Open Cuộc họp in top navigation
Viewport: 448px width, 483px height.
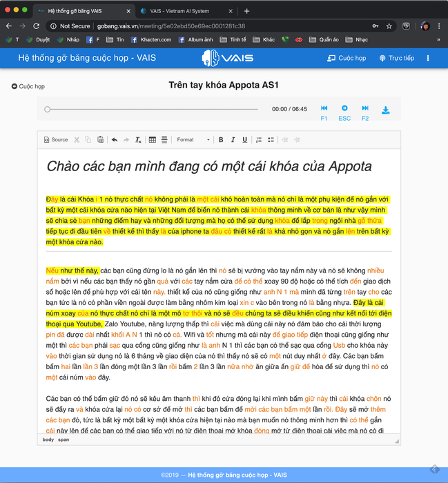point(347,58)
